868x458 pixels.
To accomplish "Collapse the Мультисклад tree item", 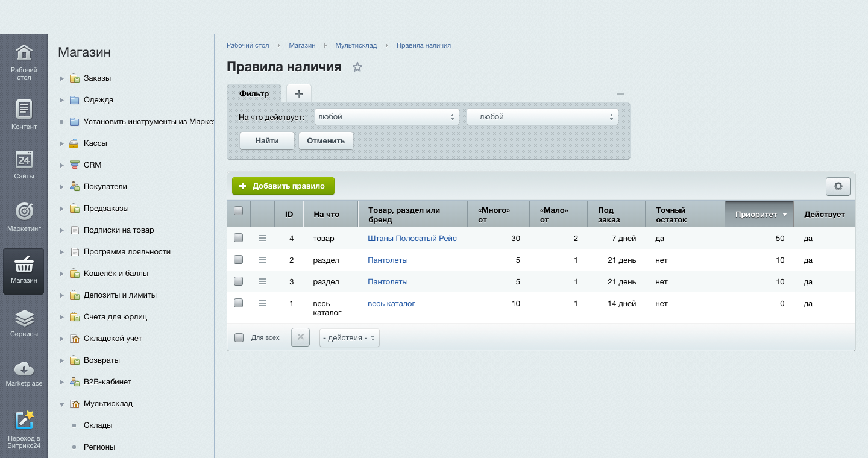I will click(x=61, y=404).
